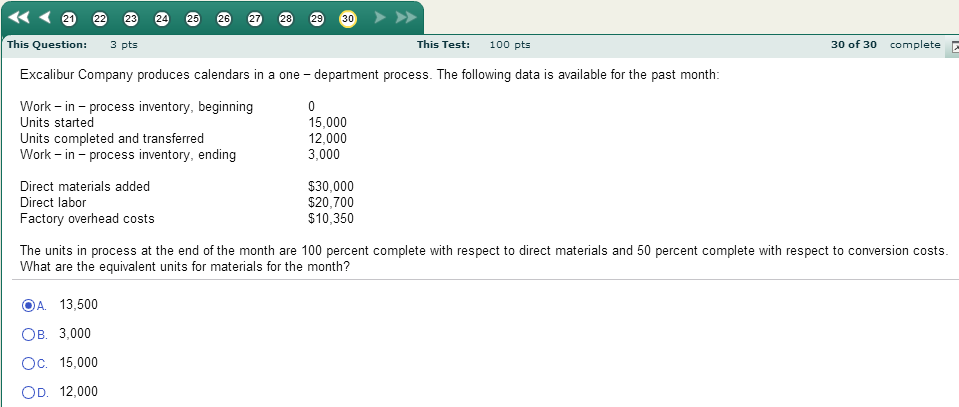Go to question 29

tap(317, 19)
